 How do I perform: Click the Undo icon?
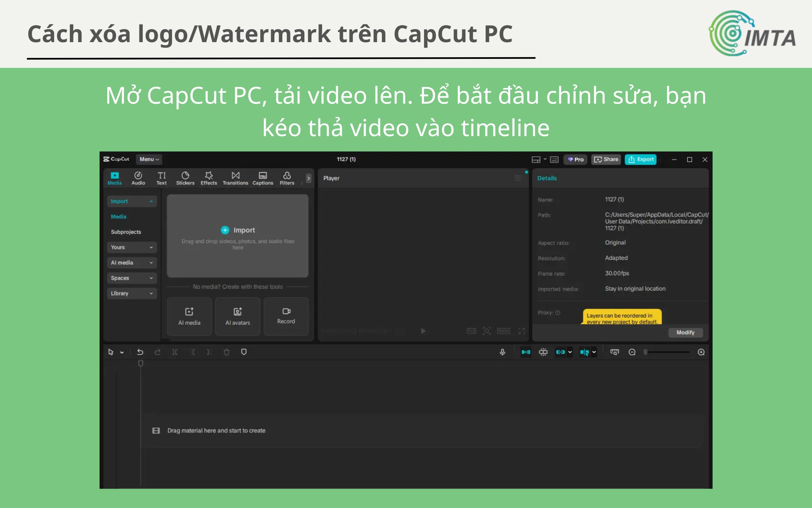click(x=140, y=352)
